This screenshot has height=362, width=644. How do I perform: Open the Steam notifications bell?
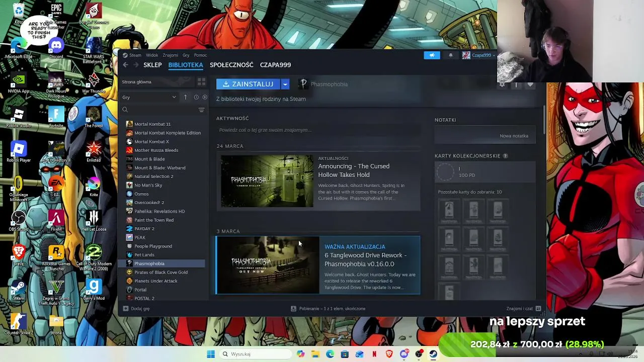point(450,55)
